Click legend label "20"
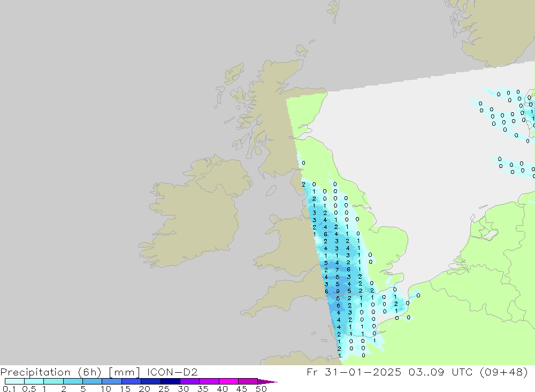Screen dimensions: 535x392 click(144, 389)
